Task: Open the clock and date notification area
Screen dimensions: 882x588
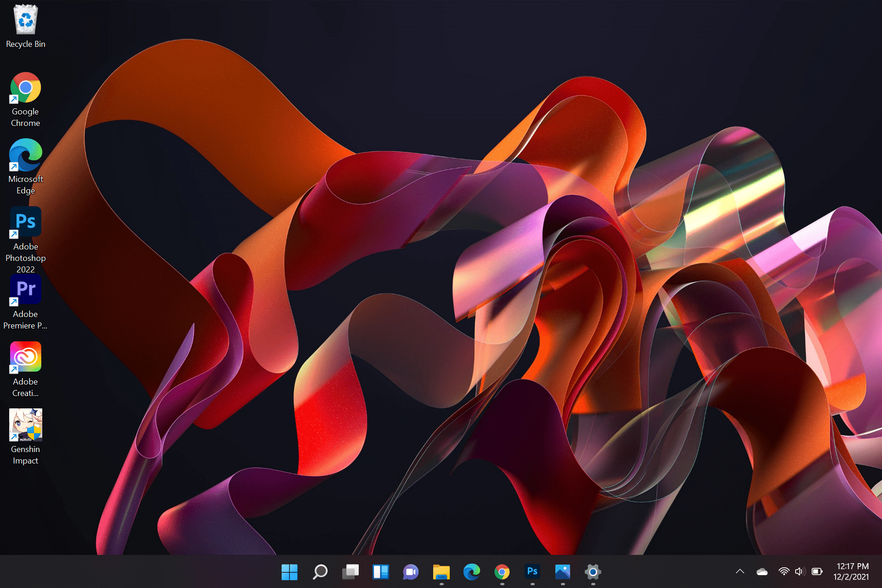Action: [851, 571]
